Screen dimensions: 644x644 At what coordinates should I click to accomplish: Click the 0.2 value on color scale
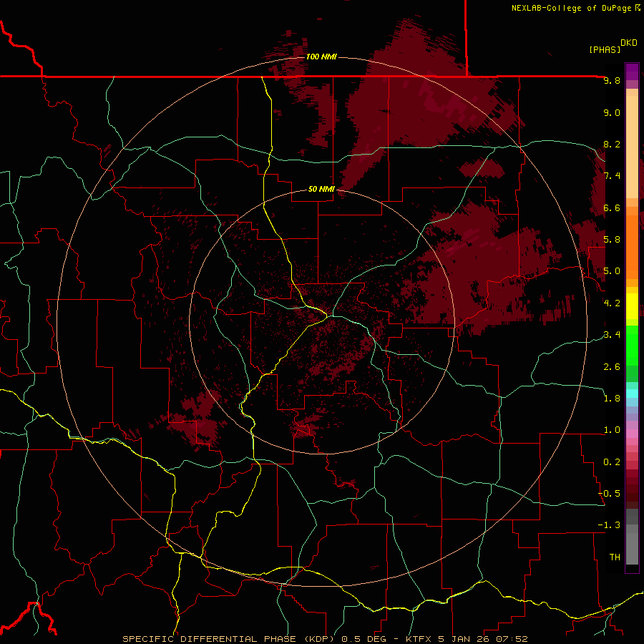(x=612, y=462)
